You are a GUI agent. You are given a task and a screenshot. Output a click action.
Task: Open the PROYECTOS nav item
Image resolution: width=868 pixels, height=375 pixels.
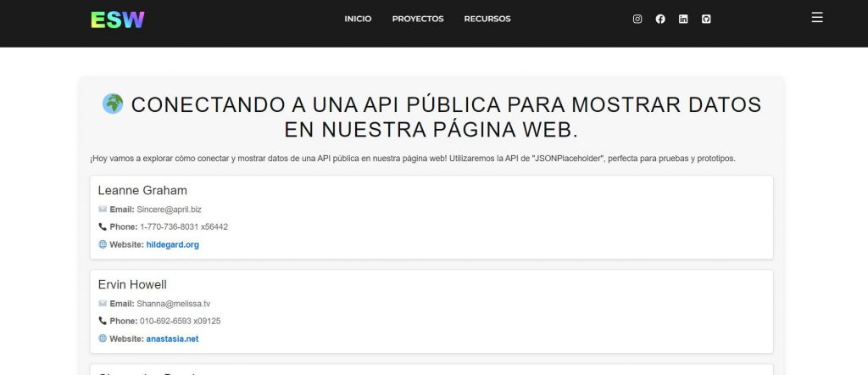[x=418, y=19]
